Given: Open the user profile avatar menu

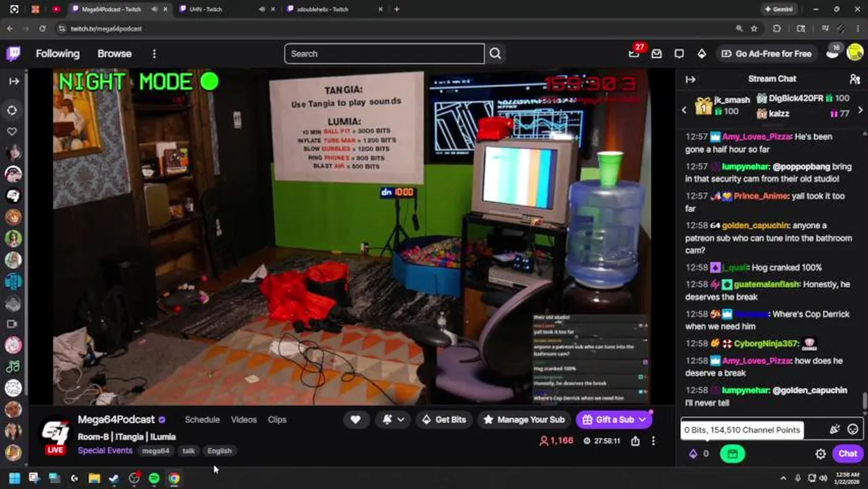Looking at the screenshot, I should [855, 53].
